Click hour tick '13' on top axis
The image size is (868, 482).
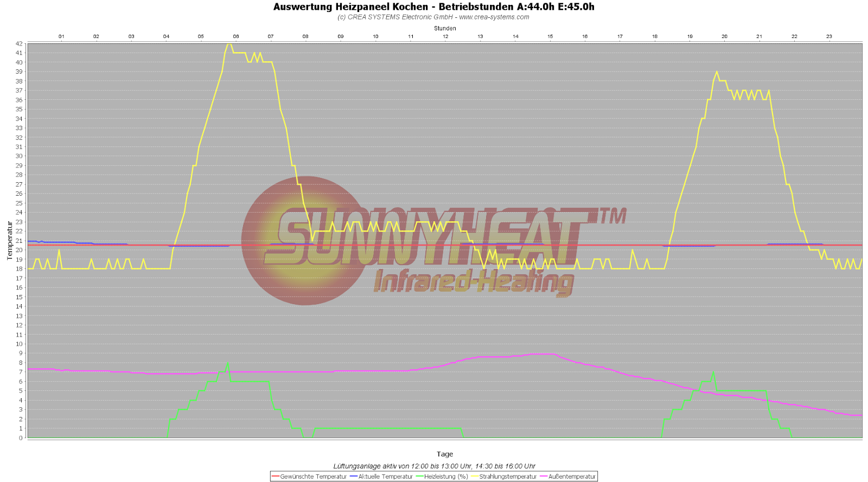[480, 36]
